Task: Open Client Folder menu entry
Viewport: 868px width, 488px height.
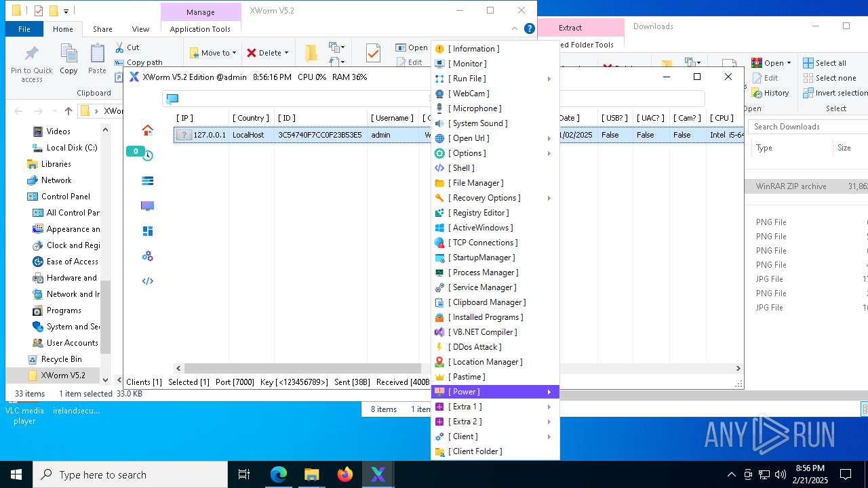Action: [495, 451]
